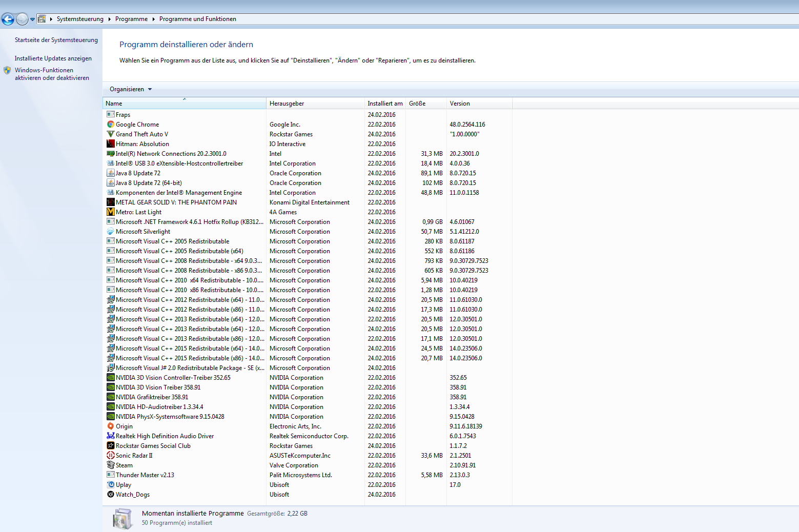Click the IO Interactive publisher cell
The height and width of the screenshot is (532, 799).
point(288,144)
